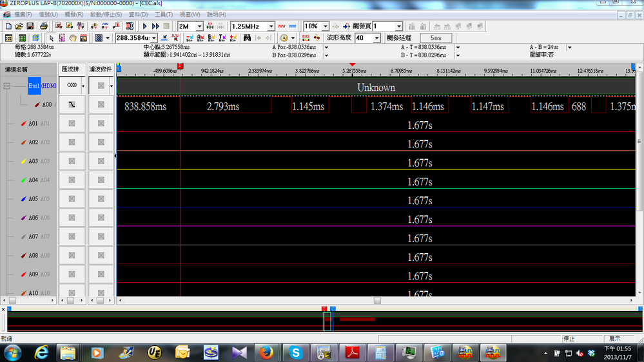Viewport: 644px width, 362px height.
Task: Open the 10% trigger position dropdown
Action: click(326, 26)
